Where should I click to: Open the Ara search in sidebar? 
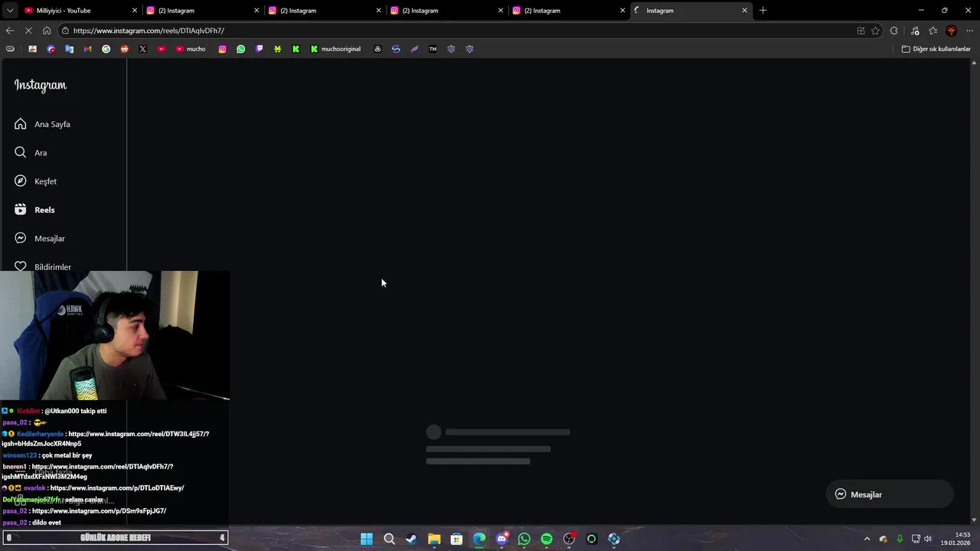[31, 152]
